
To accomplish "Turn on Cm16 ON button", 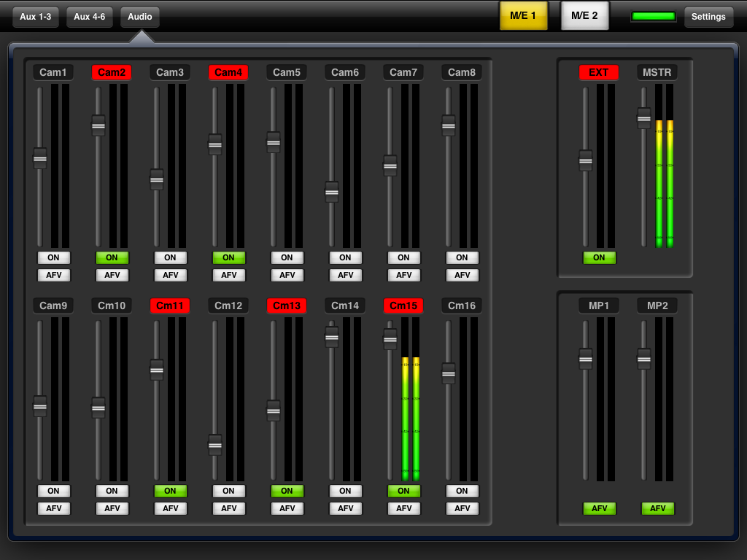I will (462, 491).
